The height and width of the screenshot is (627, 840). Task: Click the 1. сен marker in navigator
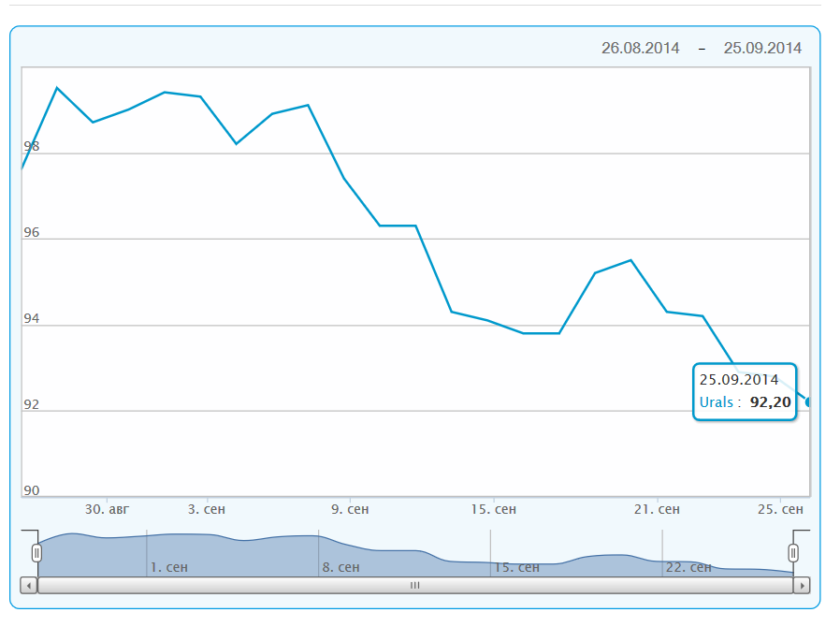pos(169,567)
